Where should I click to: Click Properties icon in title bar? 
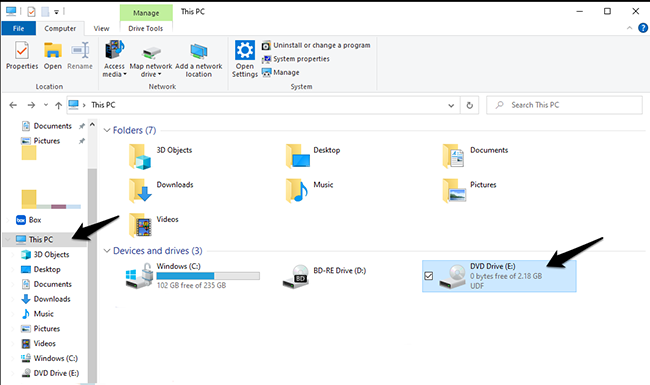coord(31,12)
